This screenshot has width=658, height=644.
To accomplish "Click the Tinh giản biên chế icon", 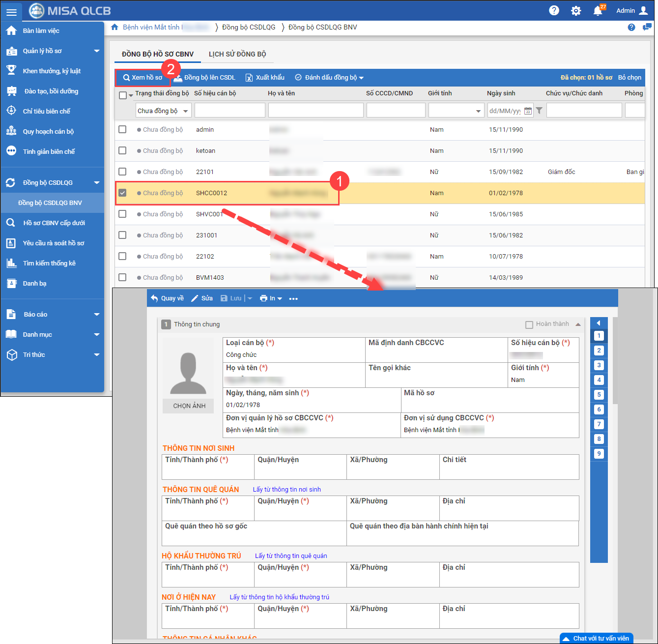I will click(x=11, y=151).
